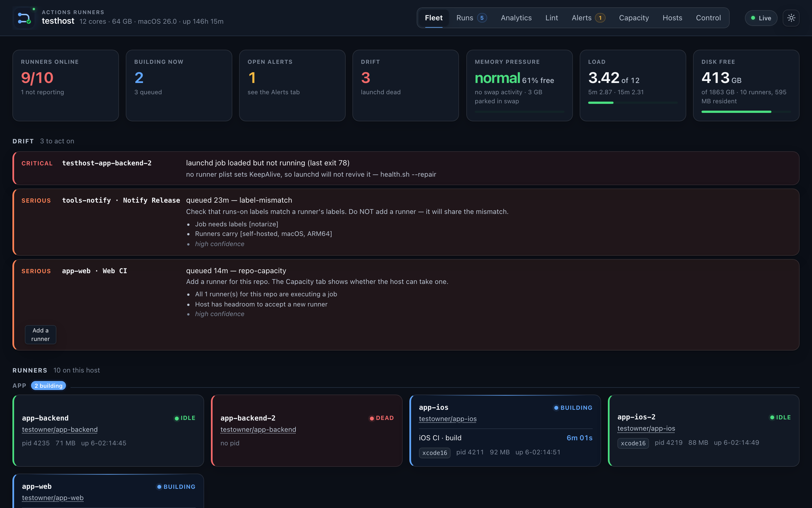Open testowner/app-backend link on app-backend-2 card
Image resolution: width=812 pixels, height=508 pixels.
click(x=258, y=429)
